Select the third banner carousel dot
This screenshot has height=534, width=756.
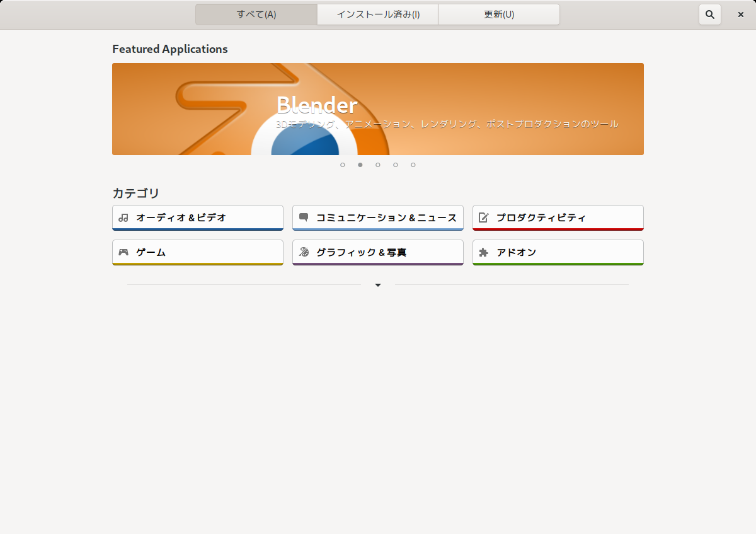pyautogui.click(x=378, y=165)
